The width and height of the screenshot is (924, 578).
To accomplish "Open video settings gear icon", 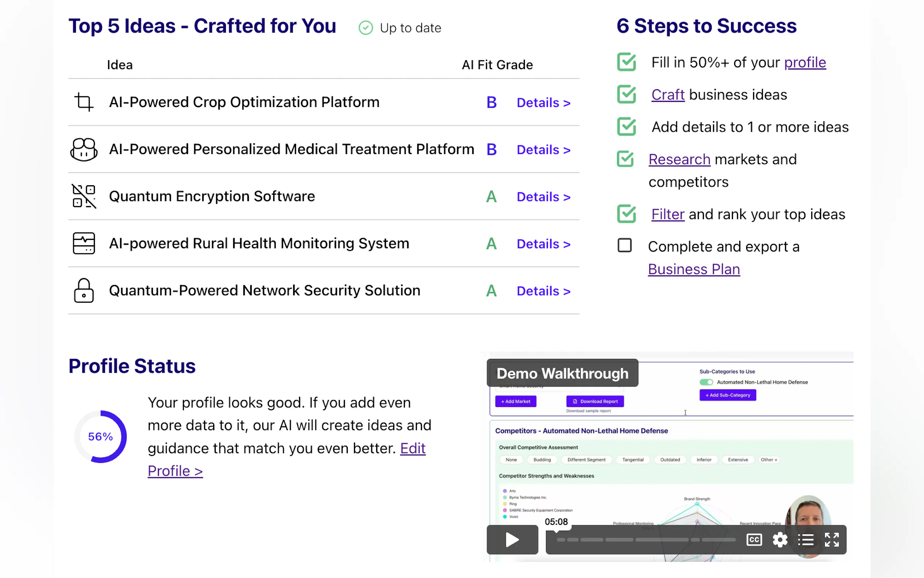I will point(780,540).
